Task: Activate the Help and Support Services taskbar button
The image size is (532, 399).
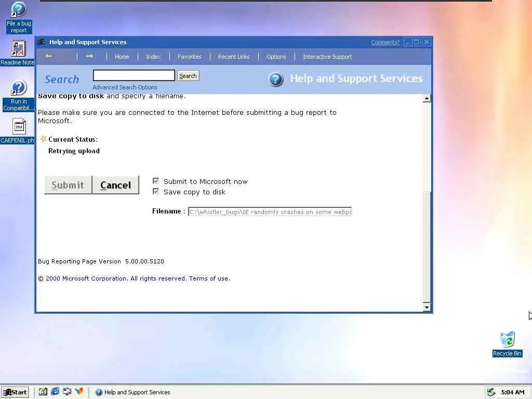Action: pos(132,392)
